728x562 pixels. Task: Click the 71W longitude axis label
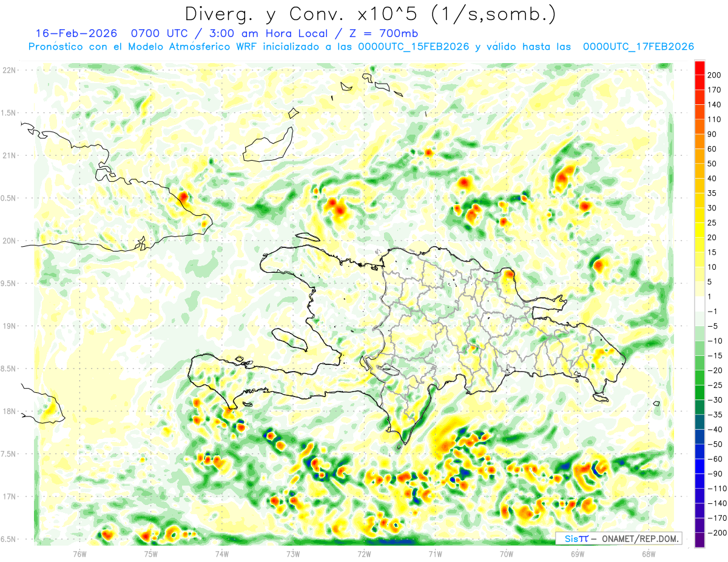tap(435, 553)
